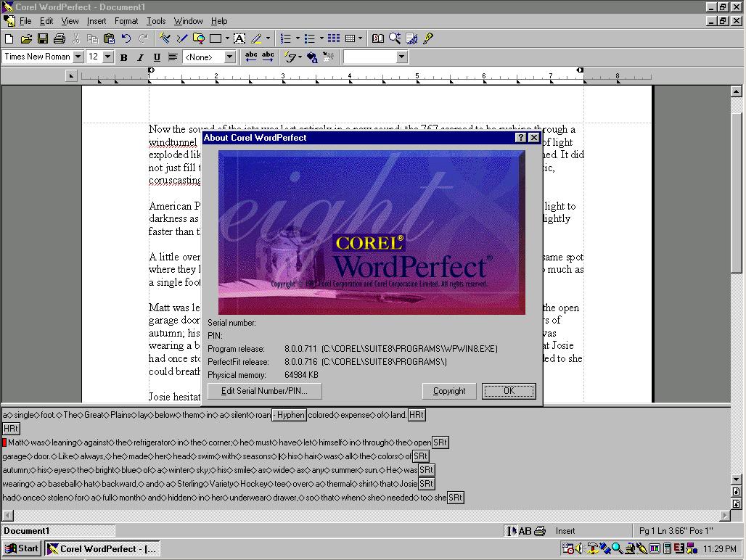
Task: Open the <None> styles dropdown
Action: pos(230,57)
